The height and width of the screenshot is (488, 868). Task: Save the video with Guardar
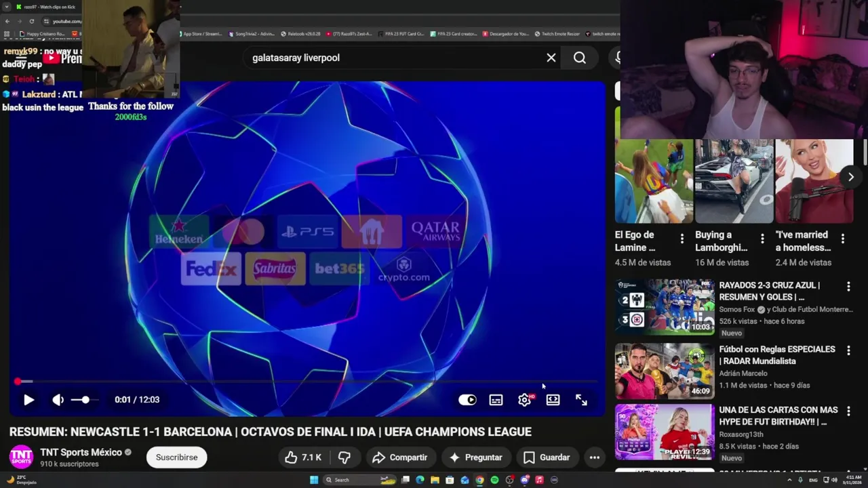547,457
